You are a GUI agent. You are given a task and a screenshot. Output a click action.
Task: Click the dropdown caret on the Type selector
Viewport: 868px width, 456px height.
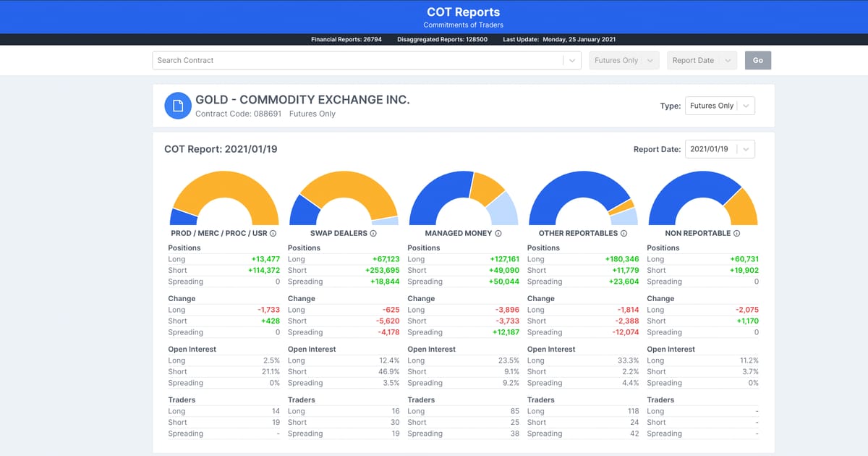tap(746, 105)
